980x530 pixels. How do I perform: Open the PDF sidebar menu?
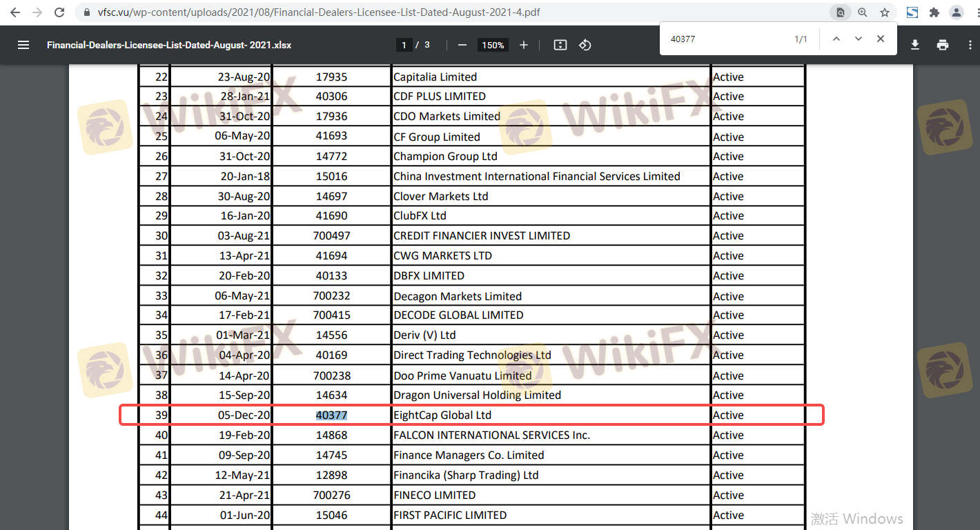[23, 45]
